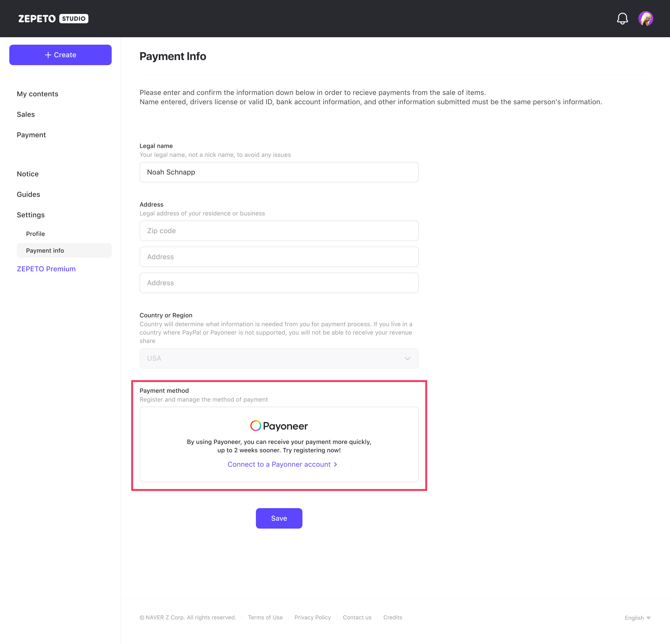Open the USA country dropdown
Image resolution: width=670 pixels, height=644 pixels.
(279, 358)
